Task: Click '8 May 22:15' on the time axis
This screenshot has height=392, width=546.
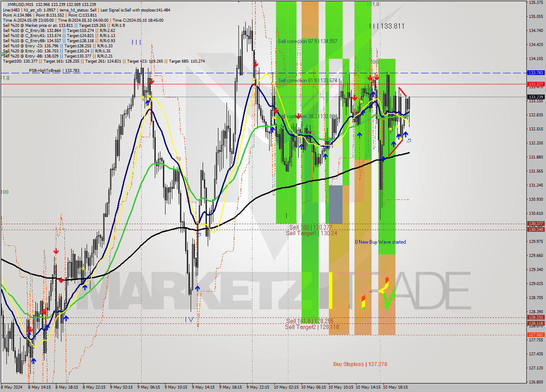Action: [x=94, y=387]
